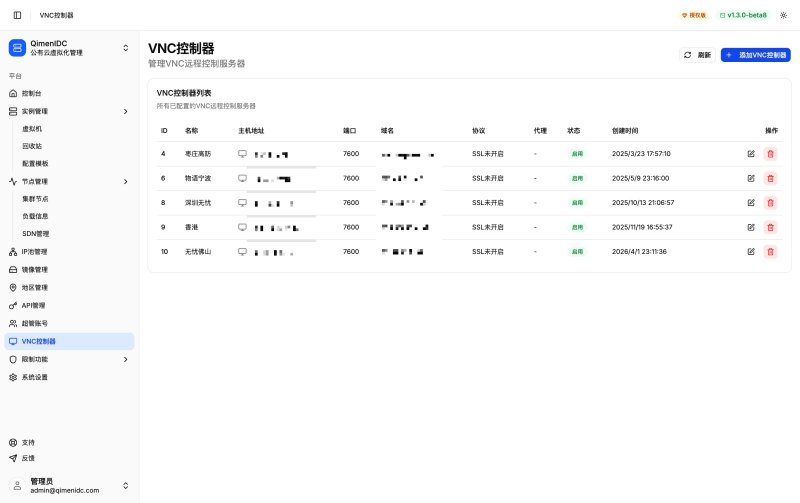Edit the 香港 controller row

[x=751, y=227]
